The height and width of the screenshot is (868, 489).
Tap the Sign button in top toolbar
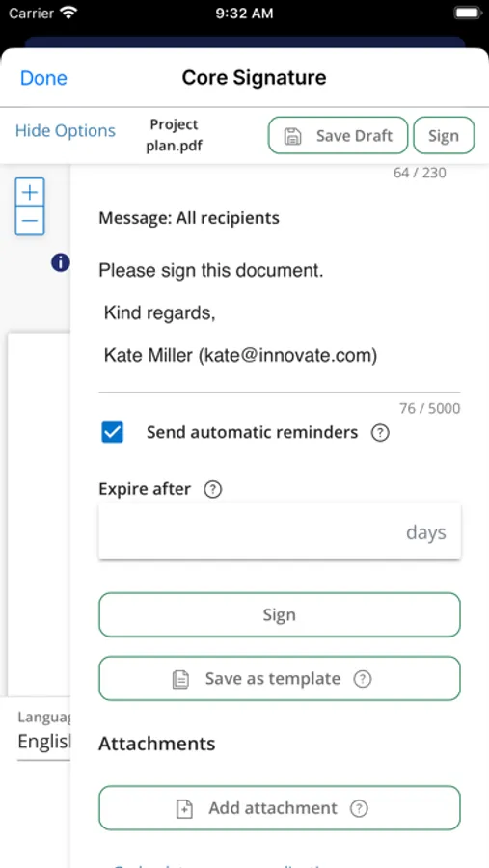(444, 136)
